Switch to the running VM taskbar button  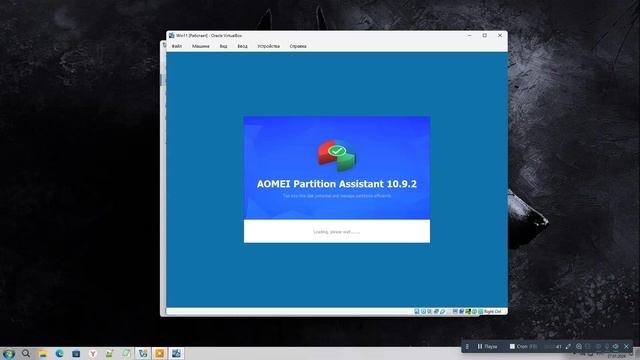click(x=176, y=353)
